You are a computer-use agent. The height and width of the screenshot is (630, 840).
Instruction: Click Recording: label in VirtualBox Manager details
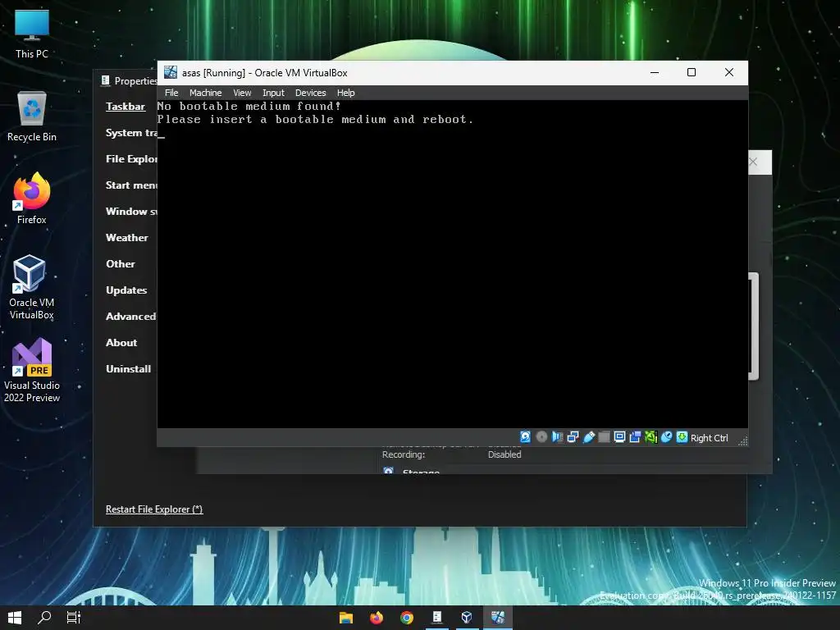tap(404, 454)
